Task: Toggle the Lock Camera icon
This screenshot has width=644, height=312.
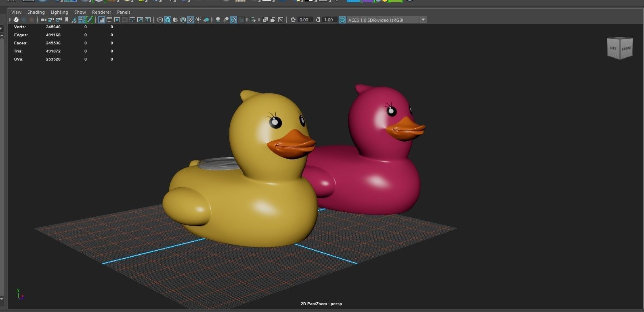Action: point(51,20)
